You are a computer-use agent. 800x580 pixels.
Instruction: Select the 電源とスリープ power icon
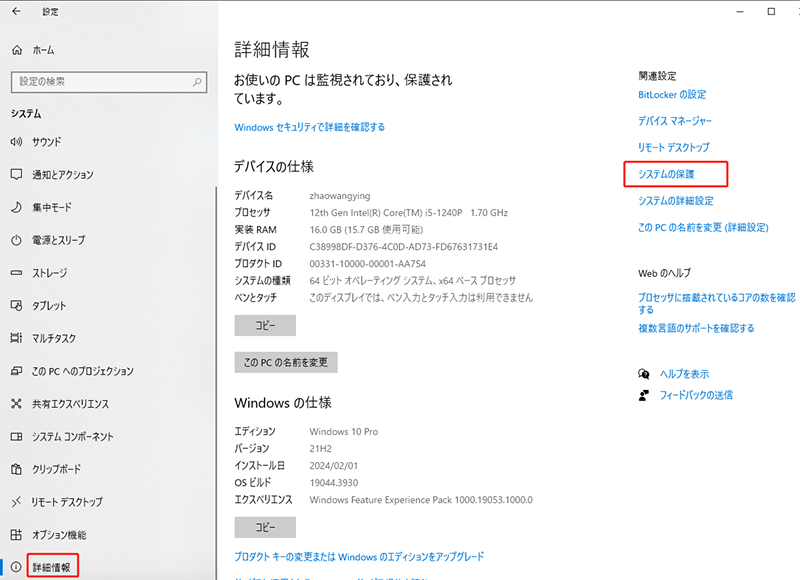click(x=15, y=240)
